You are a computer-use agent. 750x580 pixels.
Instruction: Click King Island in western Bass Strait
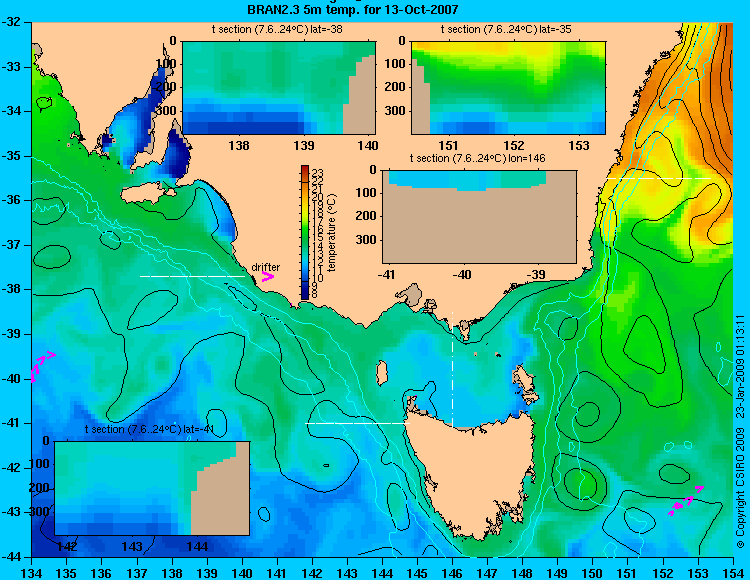tap(382, 373)
